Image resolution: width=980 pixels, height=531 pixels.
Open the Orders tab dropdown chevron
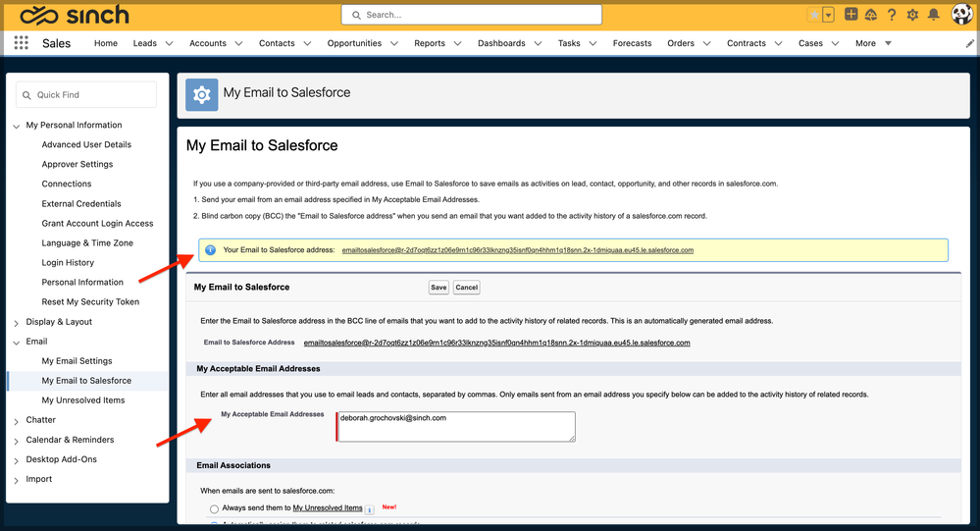707,44
